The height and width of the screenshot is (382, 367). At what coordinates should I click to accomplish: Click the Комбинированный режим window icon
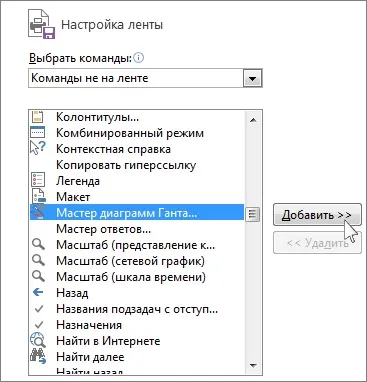pyautogui.click(x=38, y=133)
